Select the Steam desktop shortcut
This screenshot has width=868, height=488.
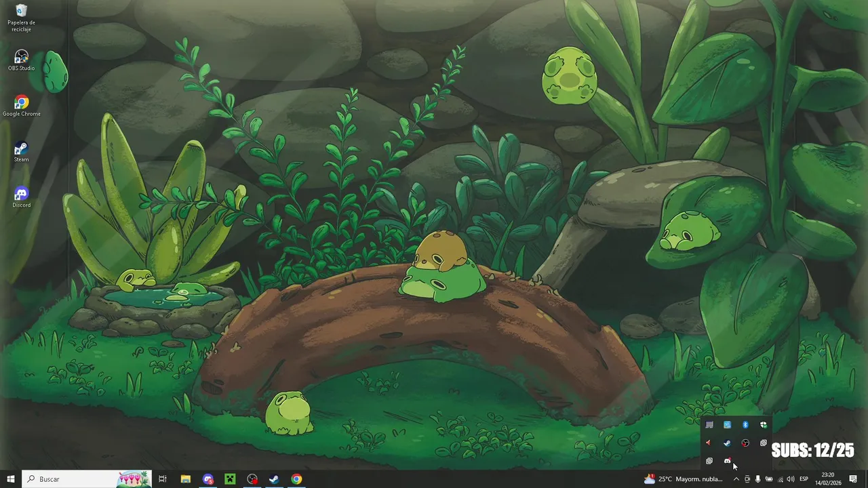21,151
